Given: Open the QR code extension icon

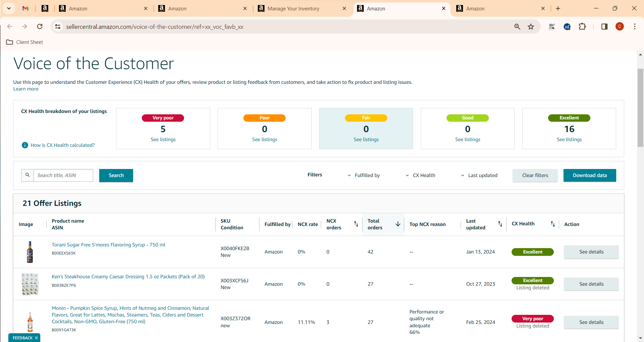Looking at the screenshot, I should pos(552,26).
